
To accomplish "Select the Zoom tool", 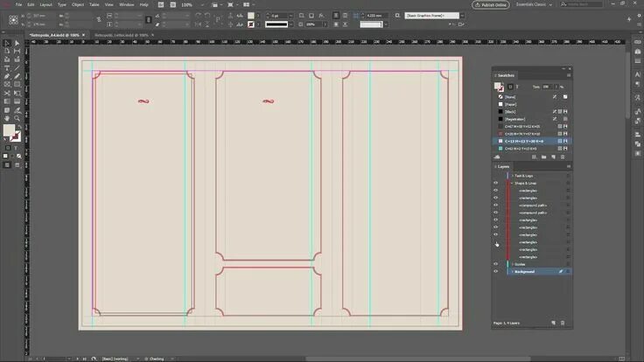I will (17, 119).
